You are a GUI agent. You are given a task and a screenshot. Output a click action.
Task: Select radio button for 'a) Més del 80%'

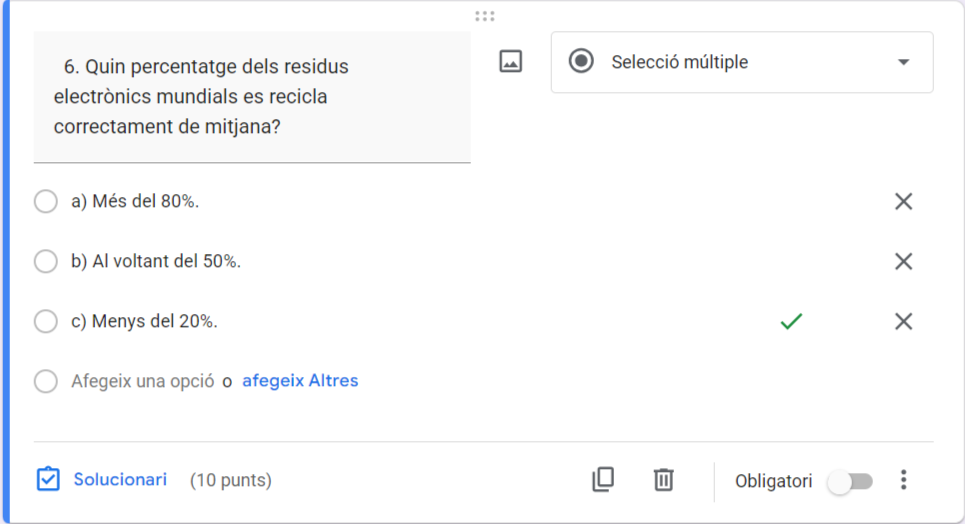click(46, 202)
